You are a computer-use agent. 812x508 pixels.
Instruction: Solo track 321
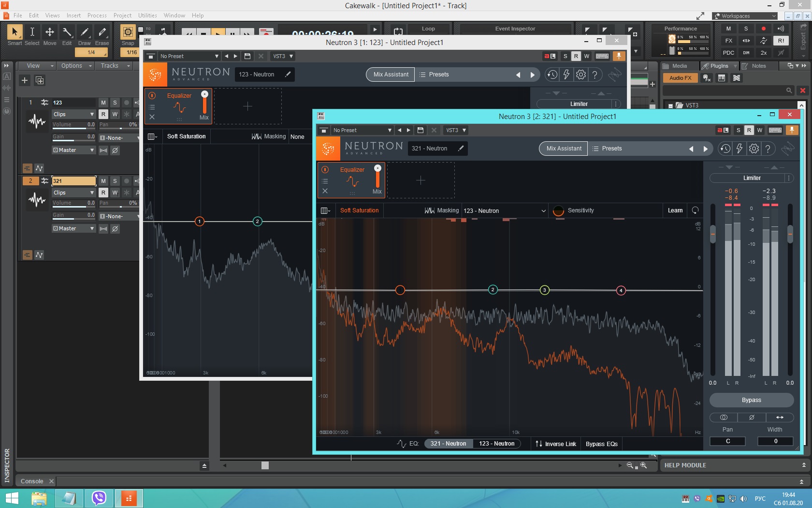pyautogui.click(x=115, y=181)
